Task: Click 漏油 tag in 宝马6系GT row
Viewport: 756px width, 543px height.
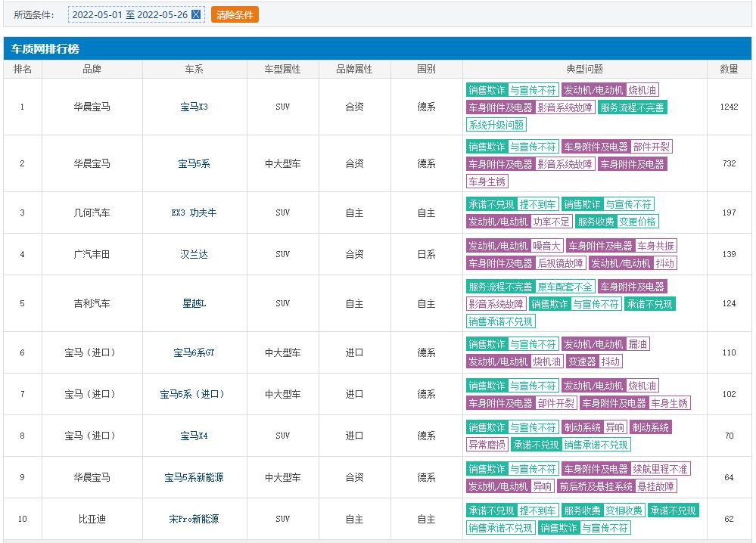Action: pos(637,344)
